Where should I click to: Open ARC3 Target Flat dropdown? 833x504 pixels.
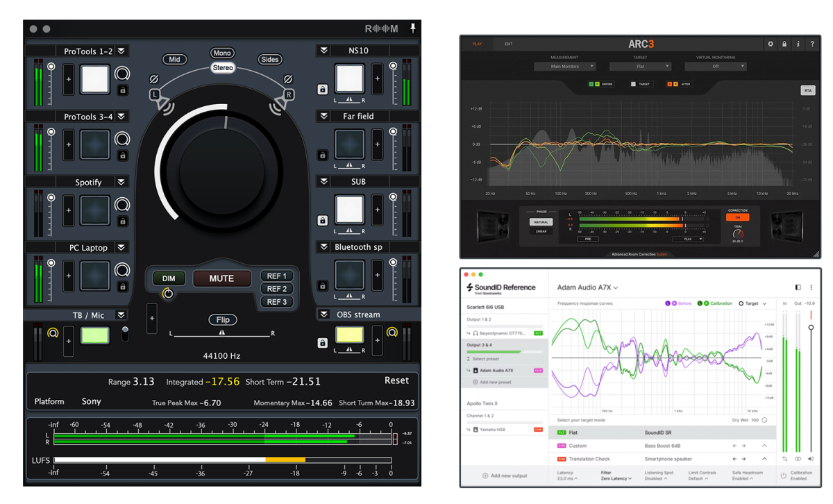pyautogui.click(x=640, y=67)
